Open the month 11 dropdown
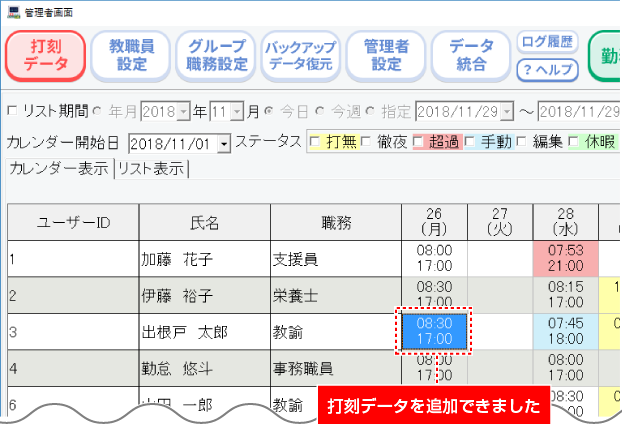 pyautogui.click(x=238, y=111)
